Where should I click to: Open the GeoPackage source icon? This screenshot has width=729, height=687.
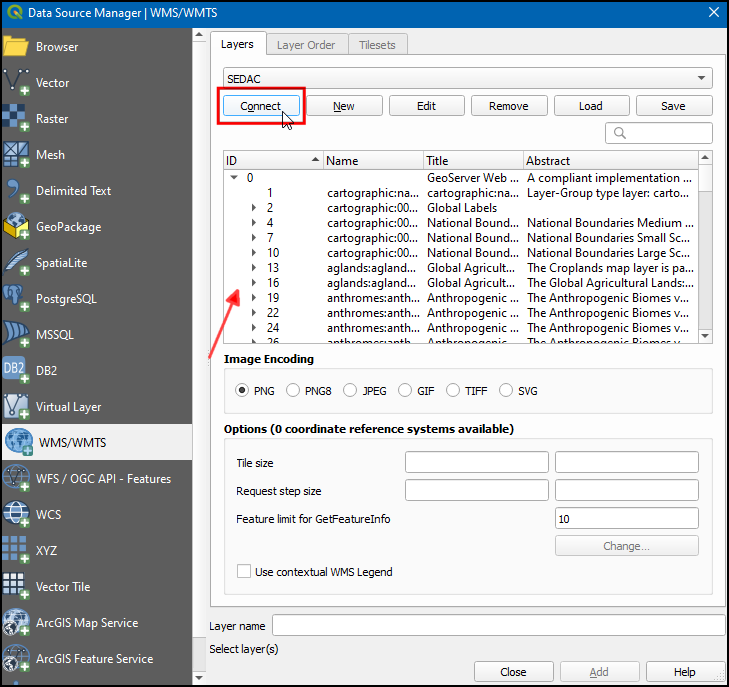pyautogui.click(x=17, y=227)
